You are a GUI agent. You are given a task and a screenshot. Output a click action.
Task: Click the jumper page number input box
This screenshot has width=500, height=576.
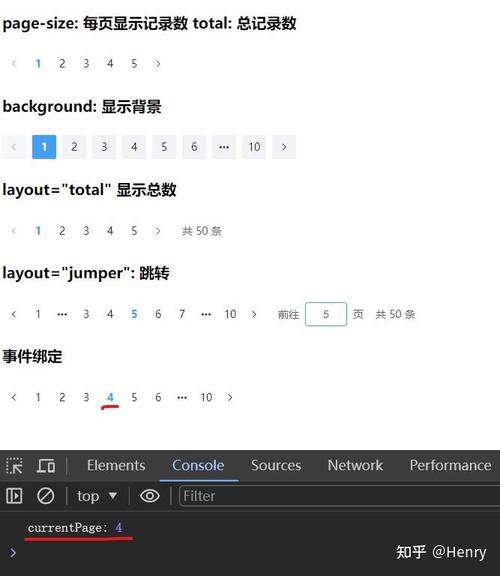[x=326, y=314]
